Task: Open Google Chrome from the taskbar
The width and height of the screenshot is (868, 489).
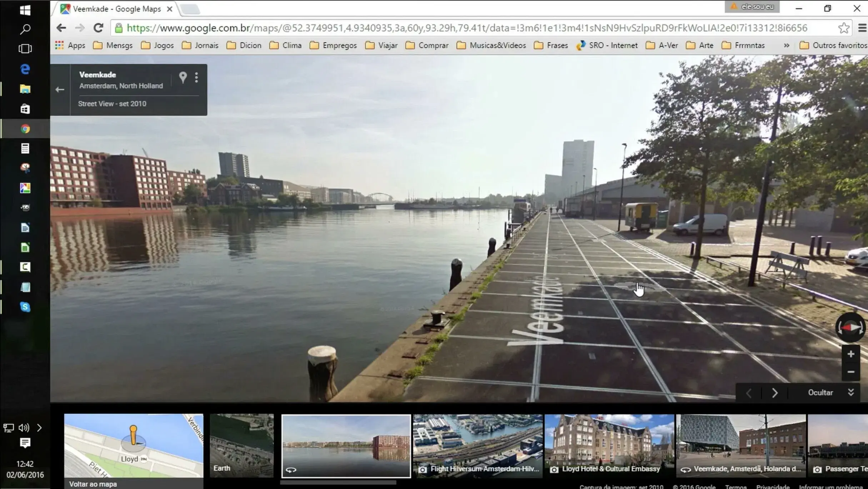Action: [x=25, y=128]
